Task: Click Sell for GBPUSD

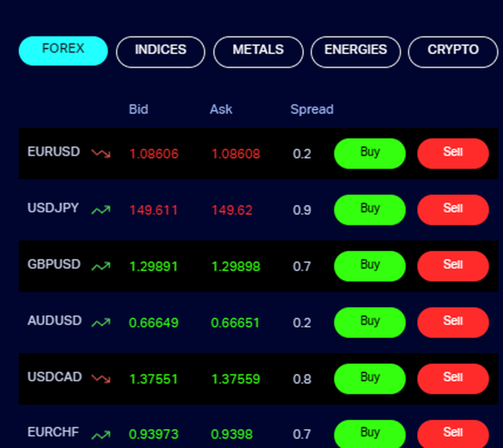Action: point(452,266)
